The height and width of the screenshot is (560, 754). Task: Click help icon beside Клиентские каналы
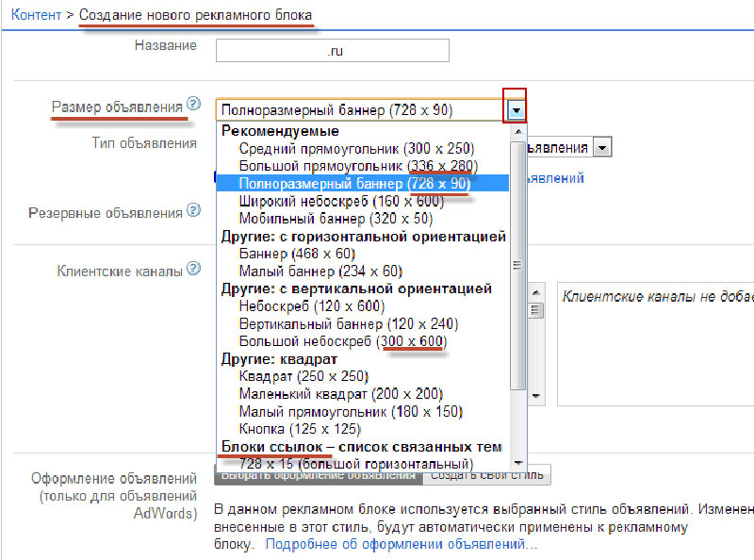(194, 270)
